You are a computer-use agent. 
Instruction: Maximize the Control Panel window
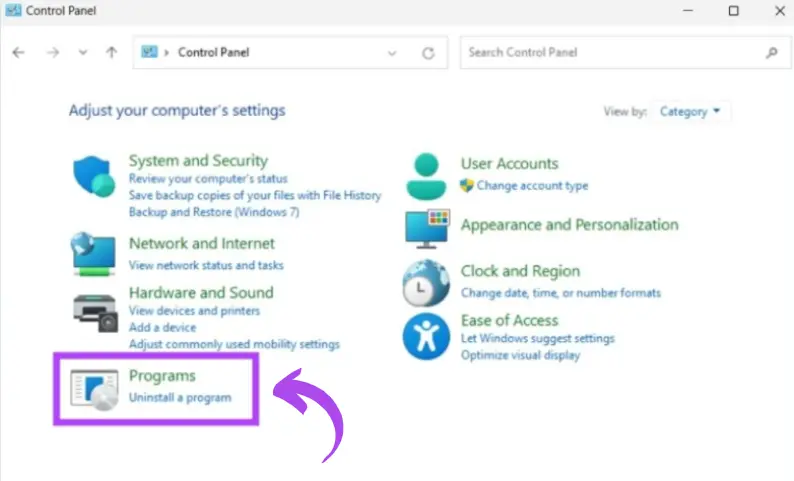click(733, 11)
